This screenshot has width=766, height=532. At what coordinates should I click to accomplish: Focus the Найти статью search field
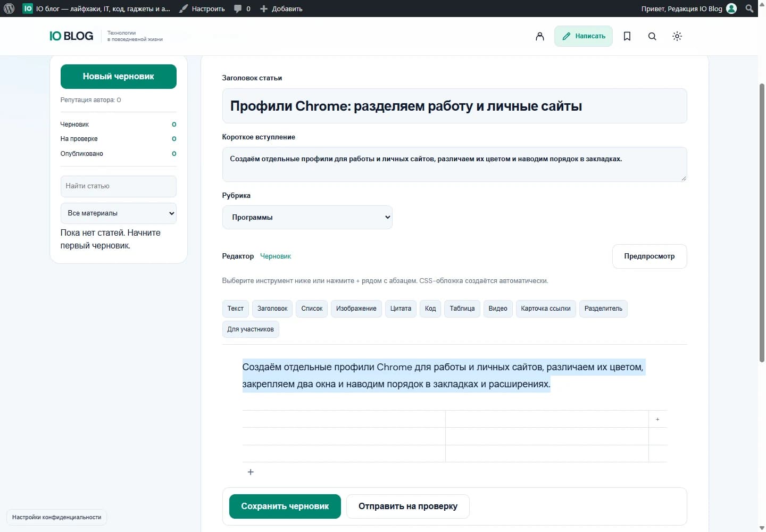pos(119,186)
